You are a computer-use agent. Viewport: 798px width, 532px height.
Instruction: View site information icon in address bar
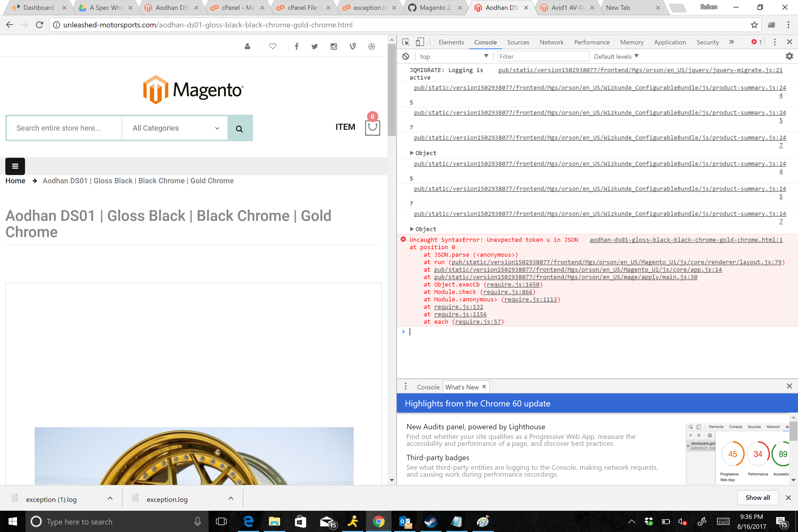tap(57, 25)
